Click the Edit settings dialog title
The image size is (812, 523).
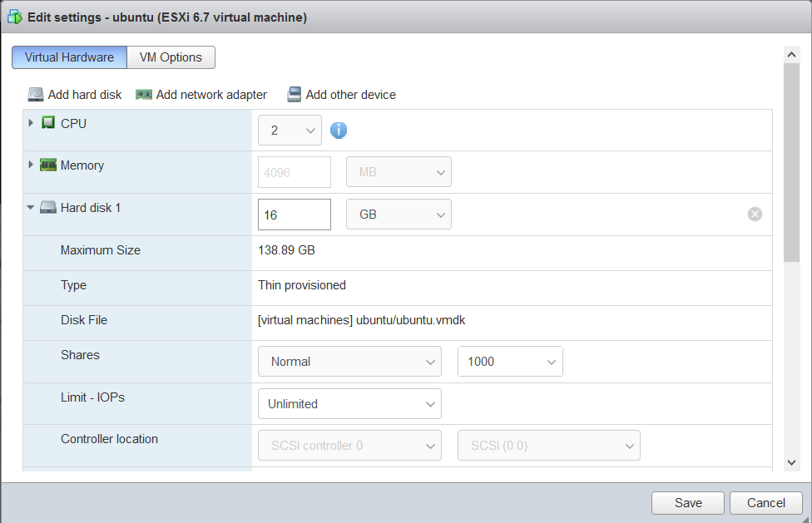pyautogui.click(x=166, y=17)
